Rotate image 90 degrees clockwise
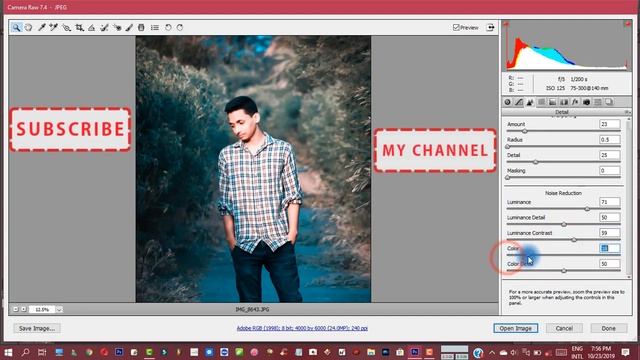This screenshot has height=360, width=640. 180,27
